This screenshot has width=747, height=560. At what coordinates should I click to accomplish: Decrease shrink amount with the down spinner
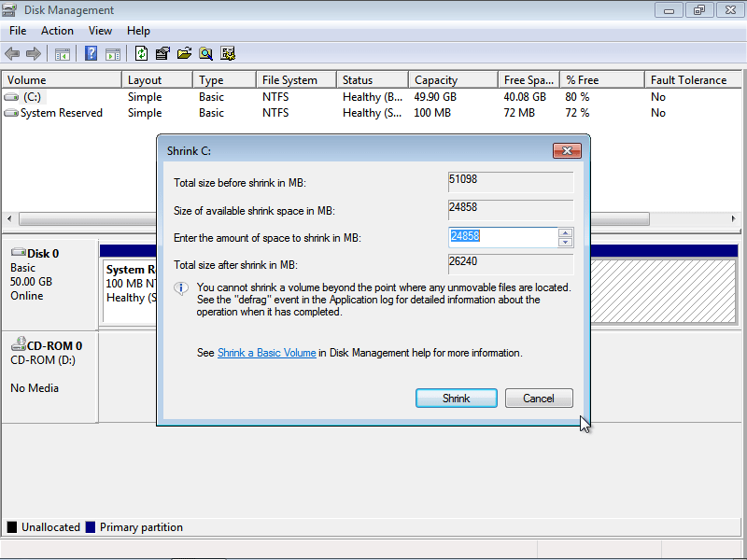564,241
